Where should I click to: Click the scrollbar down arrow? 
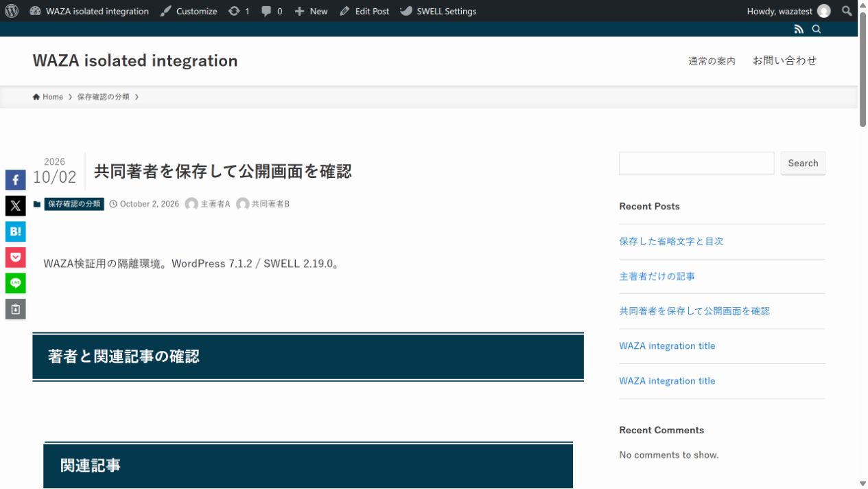tap(863, 484)
